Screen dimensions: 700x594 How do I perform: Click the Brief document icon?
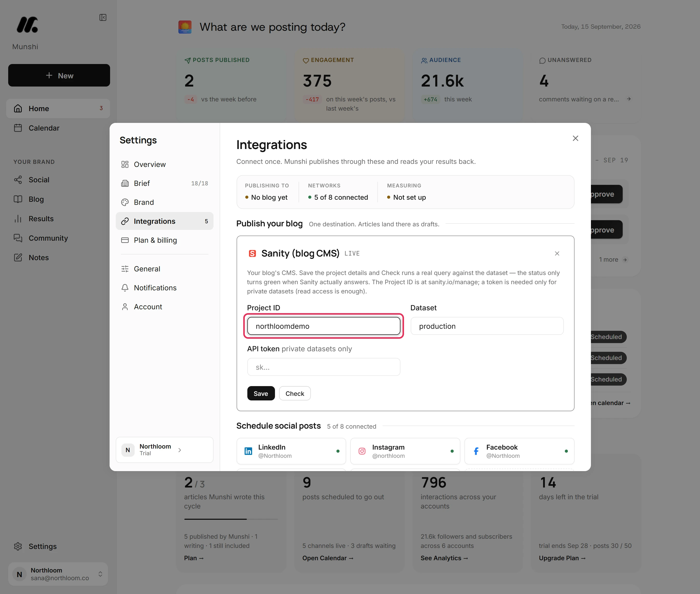coord(125,183)
